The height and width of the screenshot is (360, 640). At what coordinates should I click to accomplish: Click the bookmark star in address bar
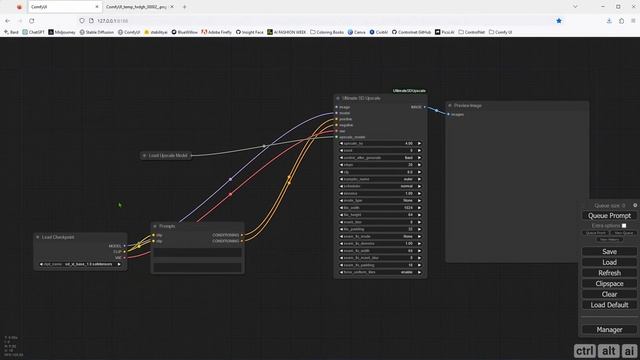click(x=559, y=21)
